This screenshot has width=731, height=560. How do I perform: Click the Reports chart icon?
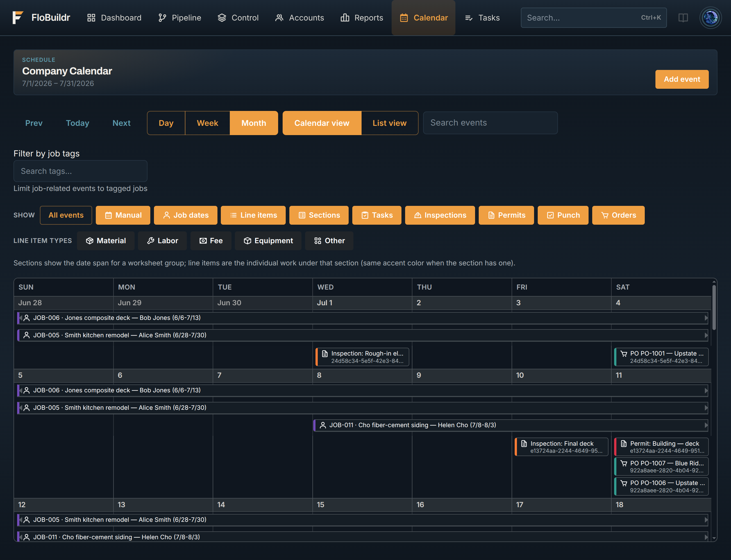coord(345,18)
